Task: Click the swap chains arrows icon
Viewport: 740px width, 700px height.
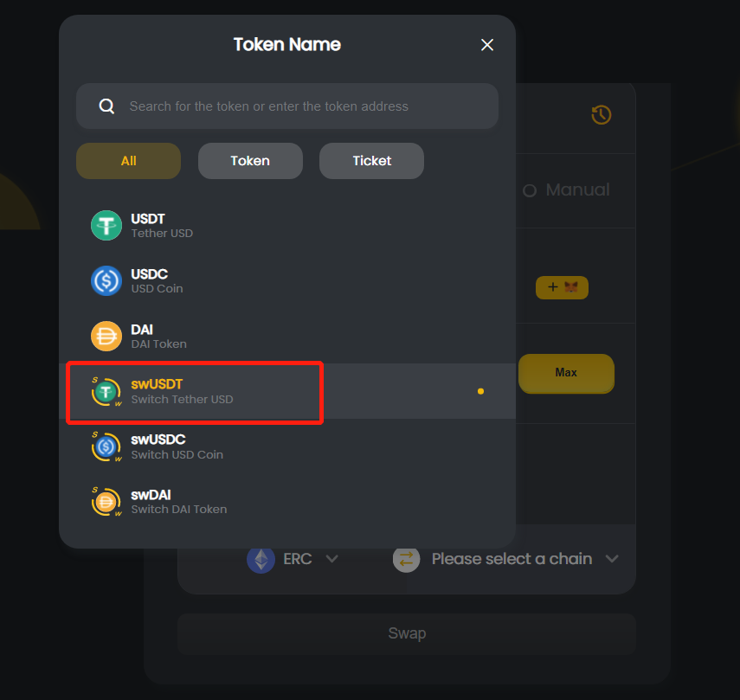Action: pos(406,559)
